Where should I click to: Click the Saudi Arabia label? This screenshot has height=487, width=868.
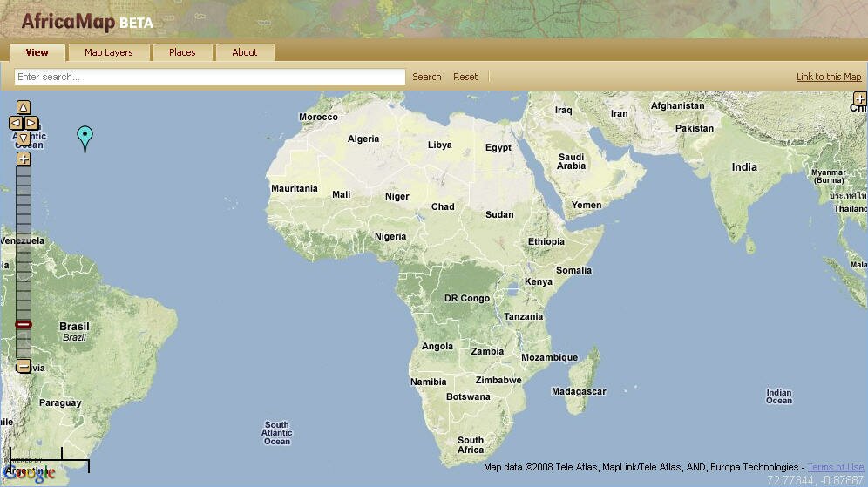[572, 161]
